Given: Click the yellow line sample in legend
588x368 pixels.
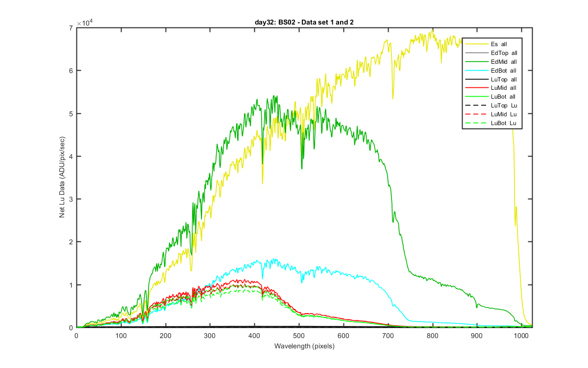Looking at the screenshot, I should coord(476,44).
